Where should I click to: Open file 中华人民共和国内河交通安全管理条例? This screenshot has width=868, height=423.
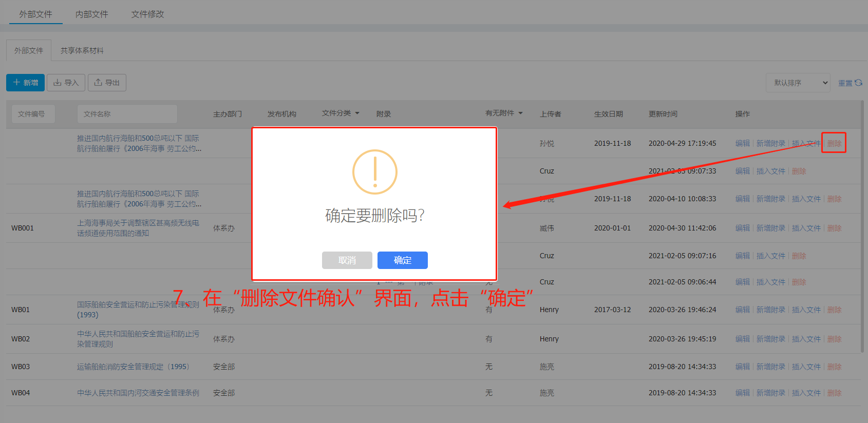[x=138, y=393]
